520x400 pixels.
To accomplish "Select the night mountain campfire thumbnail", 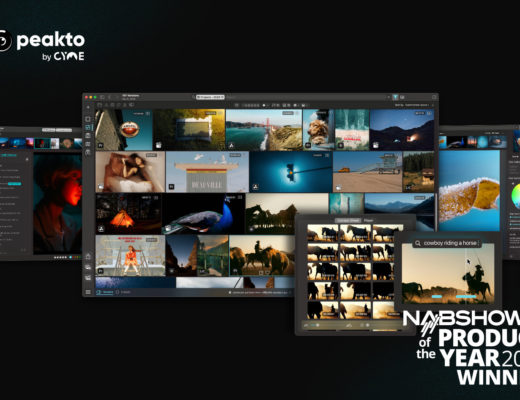I will [402, 130].
